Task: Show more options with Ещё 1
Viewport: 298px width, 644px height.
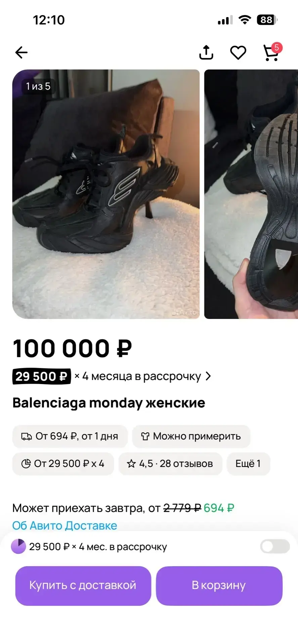Action: pos(248,464)
